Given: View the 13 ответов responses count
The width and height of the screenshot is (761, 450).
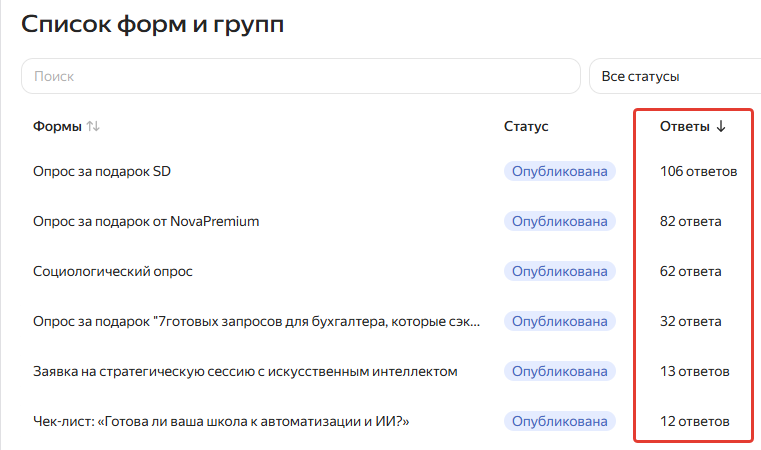Looking at the screenshot, I should 695,371.
